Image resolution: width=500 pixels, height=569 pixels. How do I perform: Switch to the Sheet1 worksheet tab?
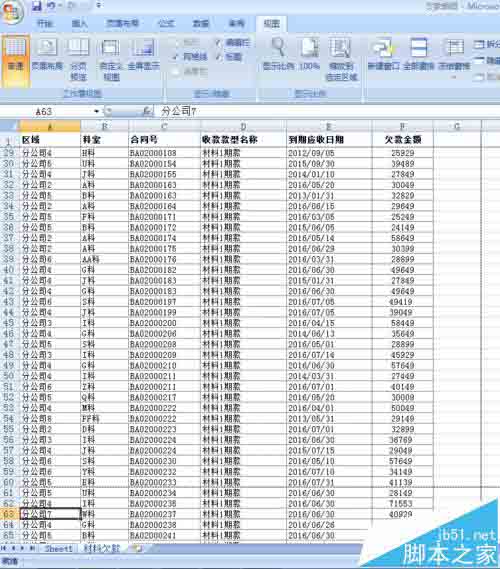pyautogui.click(x=58, y=549)
